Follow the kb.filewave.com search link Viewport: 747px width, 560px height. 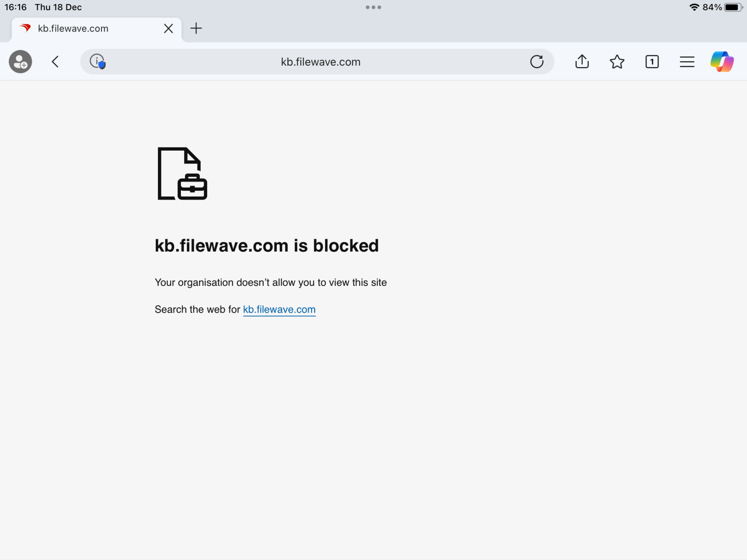(x=279, y=309)
